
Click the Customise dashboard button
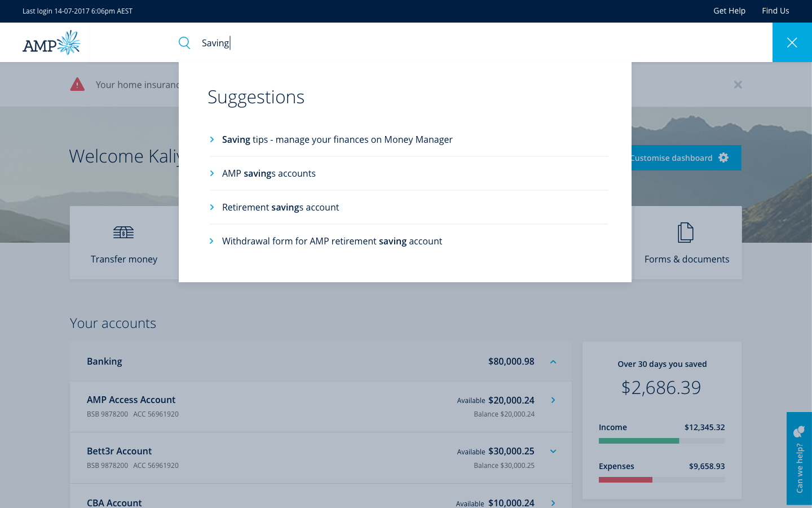(x=686, y=158)
